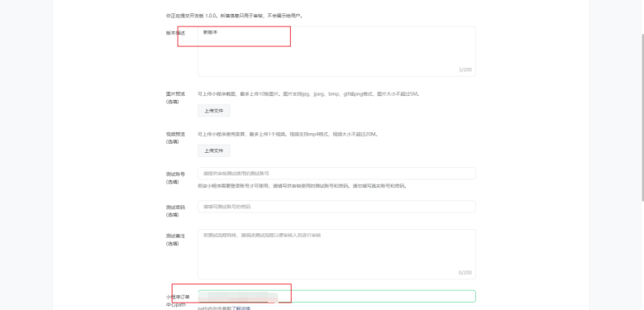644x310 pixels.
Task: Click the version description text area
Action: [336, 51]
